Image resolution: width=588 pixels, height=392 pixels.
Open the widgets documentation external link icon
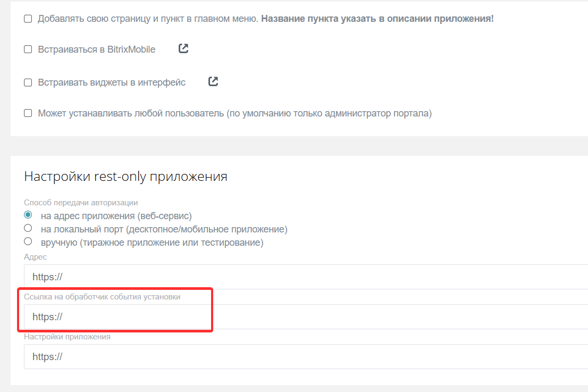[x=213, y=81]
